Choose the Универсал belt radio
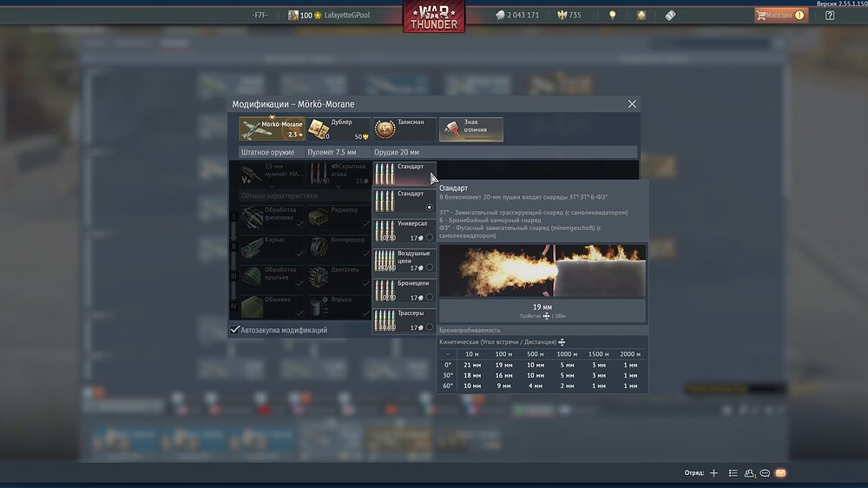Image resolution: width=868 pixels, height=488 pixels. coord(429,238)
